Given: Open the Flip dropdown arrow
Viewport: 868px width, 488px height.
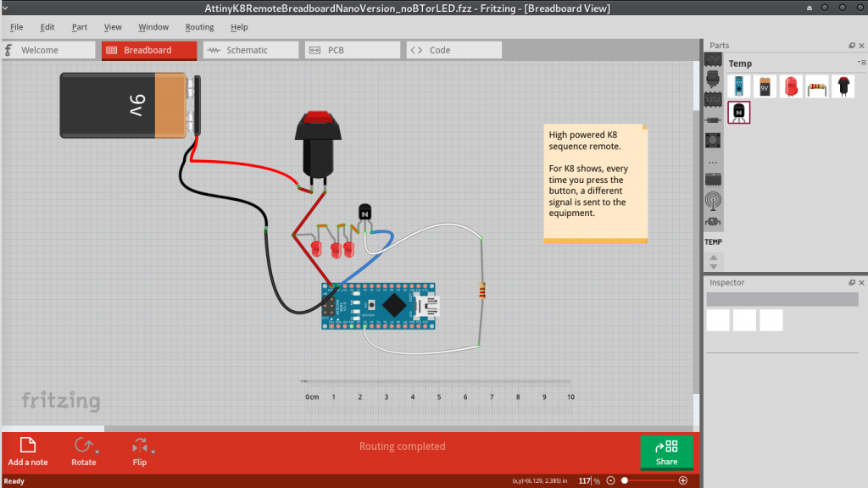Looking at the screenshot, I should [153, 452].
